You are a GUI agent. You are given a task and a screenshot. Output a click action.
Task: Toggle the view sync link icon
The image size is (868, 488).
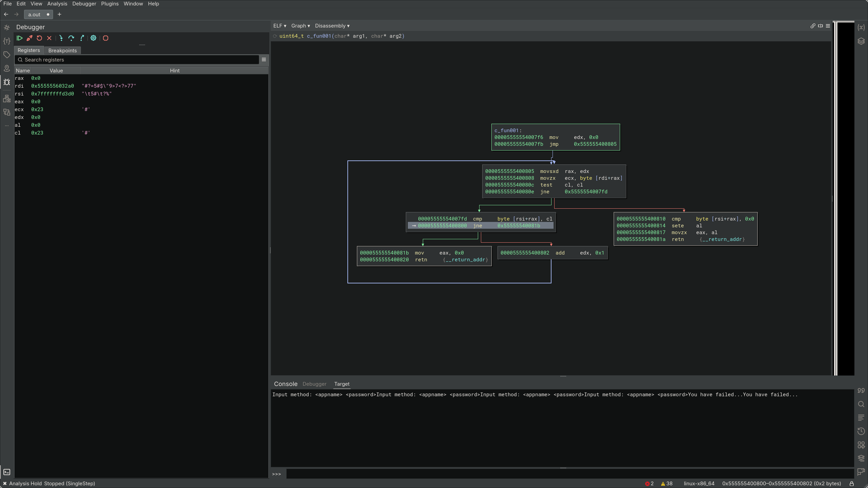(x=813, y=26)
